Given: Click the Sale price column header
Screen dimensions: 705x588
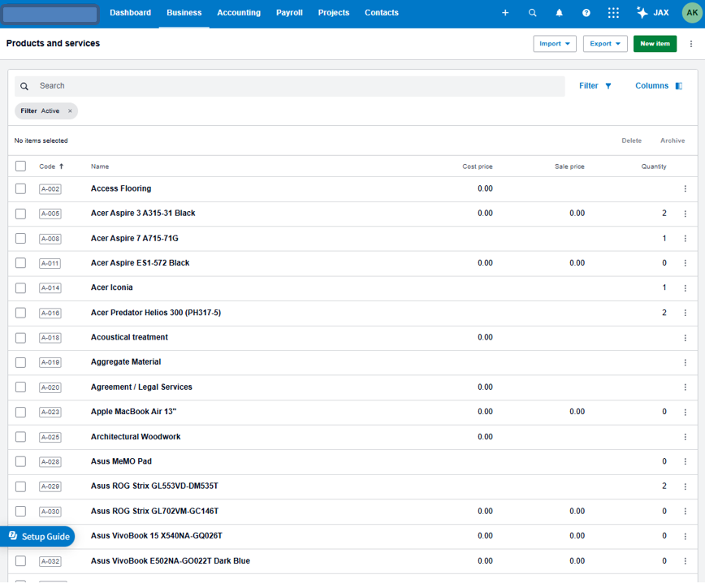Looking at the screenshot, I should (569, 166).
